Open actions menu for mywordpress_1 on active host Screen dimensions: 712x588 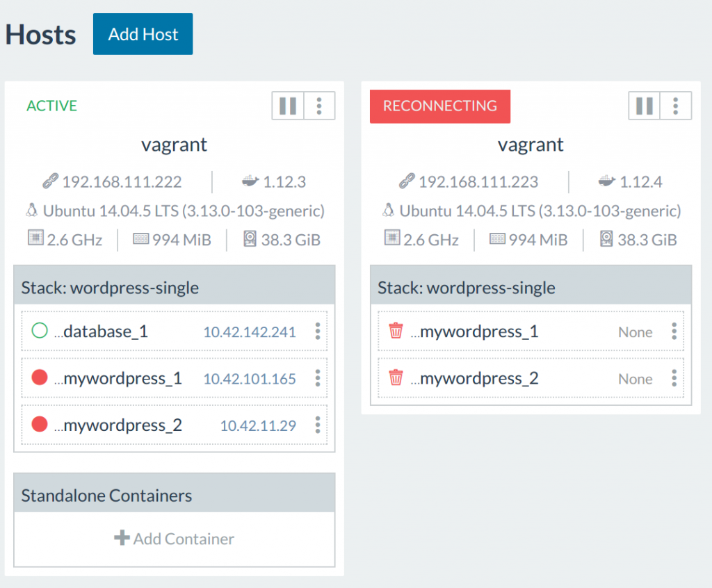(318, 378)
